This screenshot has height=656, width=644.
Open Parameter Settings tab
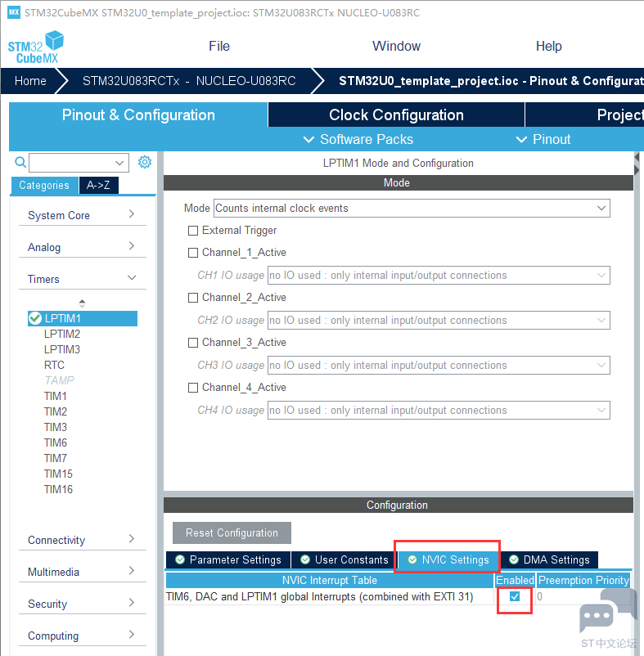[x=228, y=559]
